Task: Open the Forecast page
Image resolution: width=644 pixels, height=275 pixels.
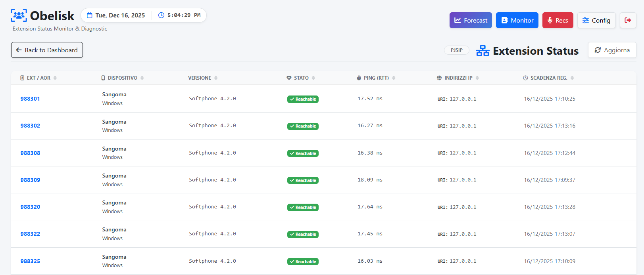Action: pos(471,20)
